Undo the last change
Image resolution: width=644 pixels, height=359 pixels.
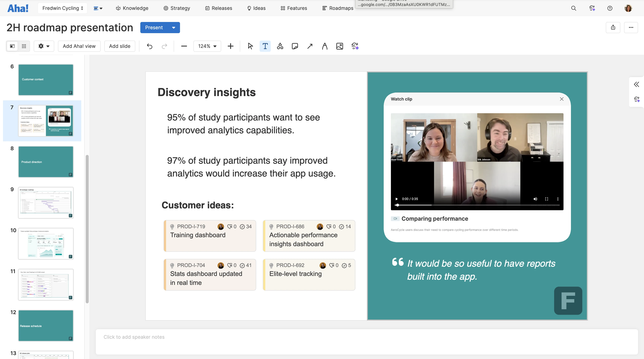pyautogui.click(x=149, y=46)
